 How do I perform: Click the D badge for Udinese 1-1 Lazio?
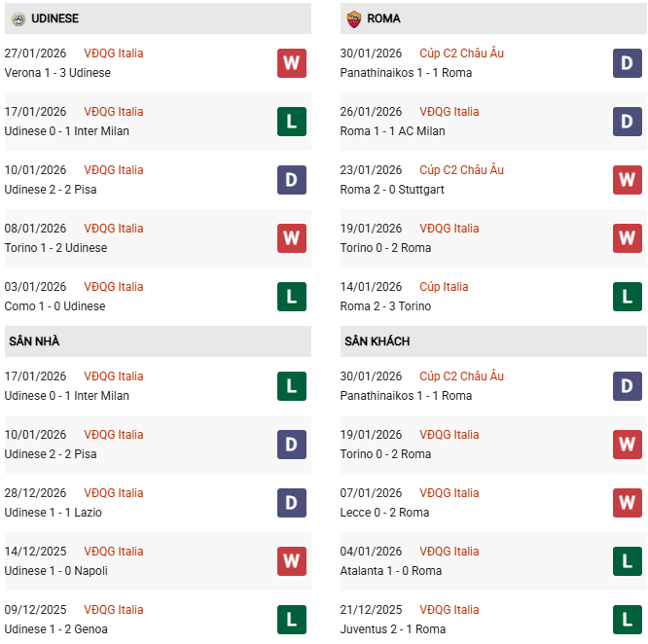(x=291, y=503)
